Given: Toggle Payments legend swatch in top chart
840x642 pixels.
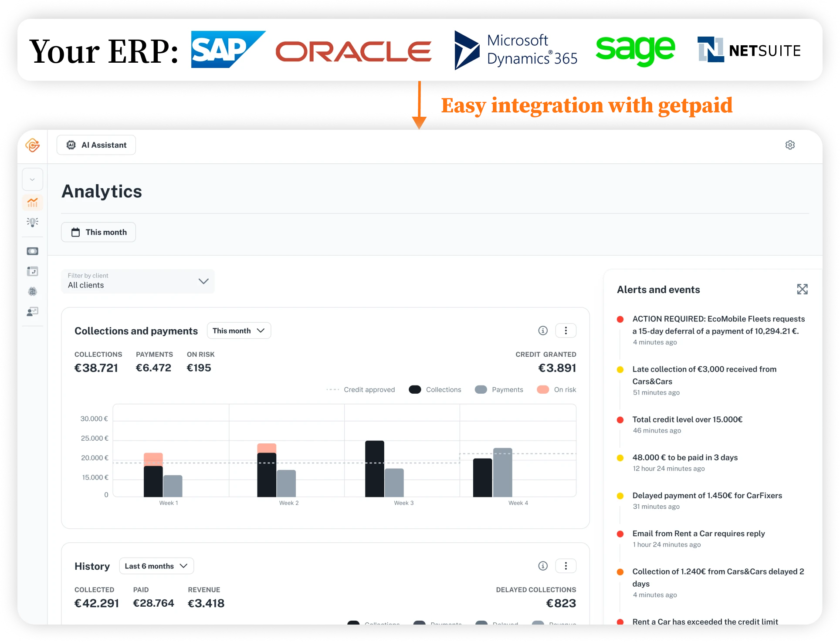Looking at the screenshot, I should tap(481, 389).
